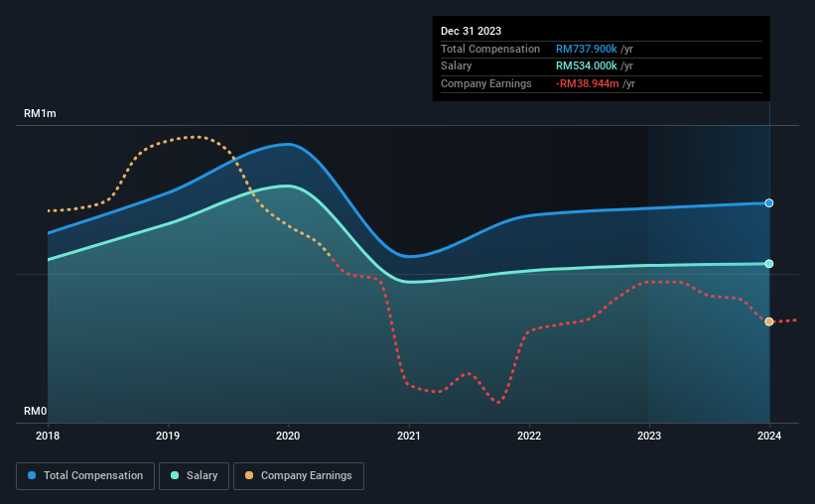Screen dimensions: 815x504
Task: Click the orange Company Earnings data point marker
Action: (x=768, y=322)
